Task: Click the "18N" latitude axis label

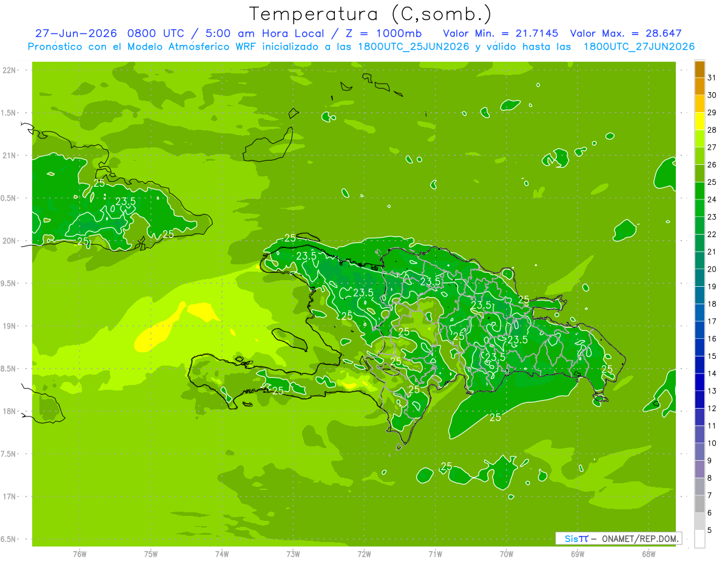Action: pyautogui.click(x=10, y=411)
